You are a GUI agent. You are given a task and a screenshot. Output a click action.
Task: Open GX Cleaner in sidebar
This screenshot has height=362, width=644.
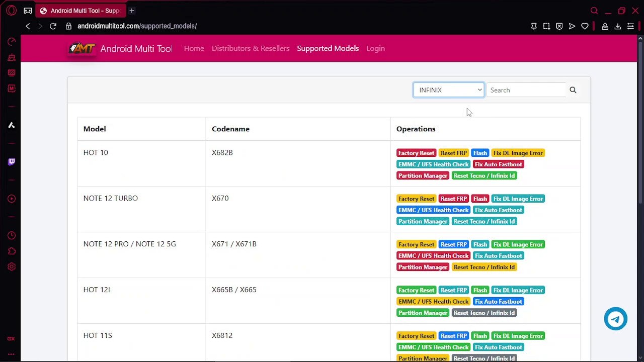tap(11, 57)
